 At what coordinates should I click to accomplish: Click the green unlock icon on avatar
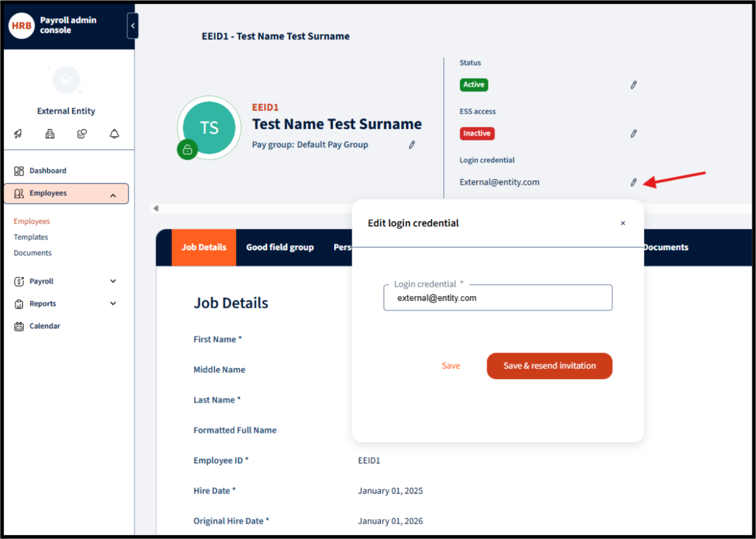pos(188,149)
